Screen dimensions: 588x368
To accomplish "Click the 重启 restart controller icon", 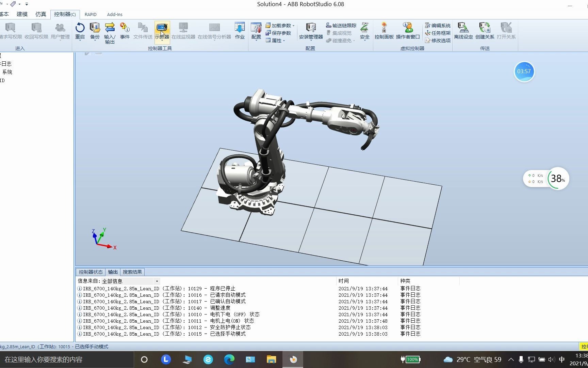I will pos(80,28).
